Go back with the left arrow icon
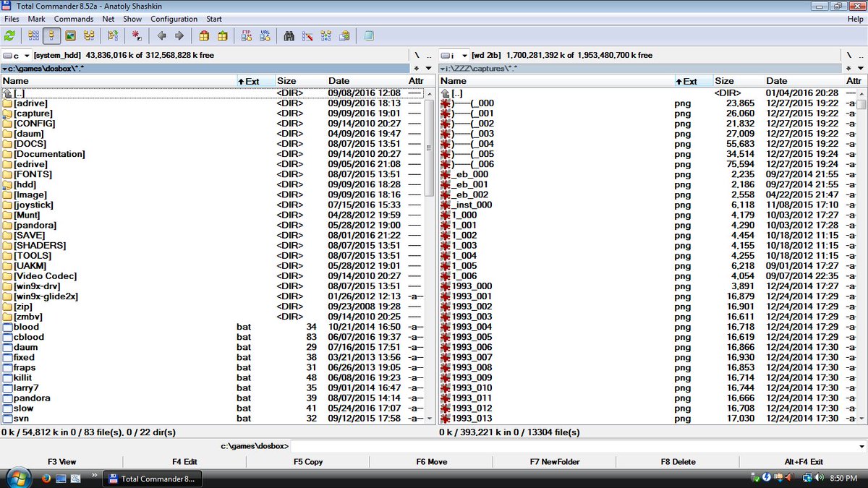The image size is (868, 488). click(x=161, y=35)
